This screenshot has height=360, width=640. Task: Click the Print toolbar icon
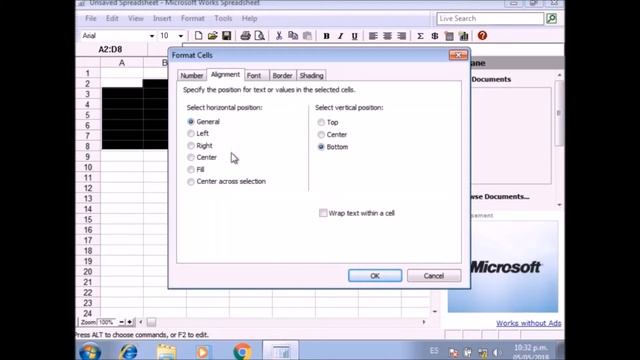(245, 36)
